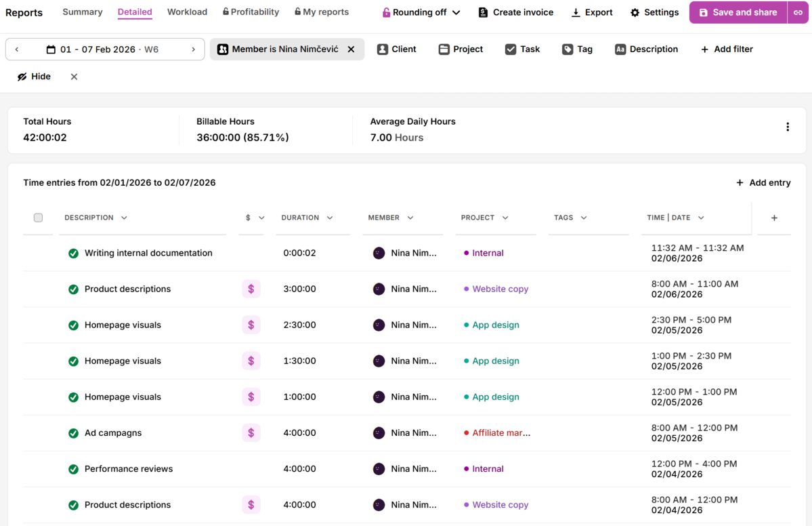Click Save and share
The image size is (812, 526).
click(x=738, y=12)
